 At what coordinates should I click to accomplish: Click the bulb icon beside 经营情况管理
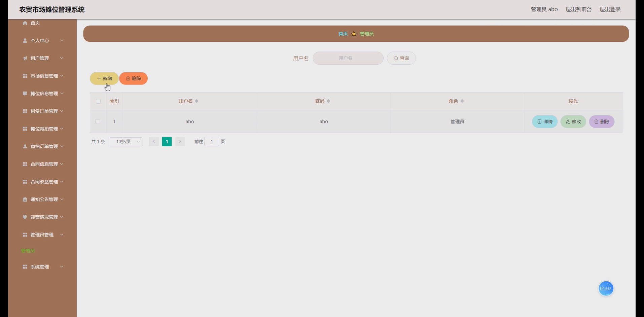(25, 217)
